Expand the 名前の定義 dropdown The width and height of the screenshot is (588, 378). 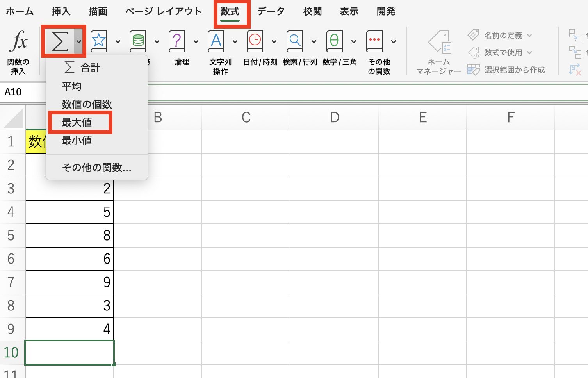529,36
